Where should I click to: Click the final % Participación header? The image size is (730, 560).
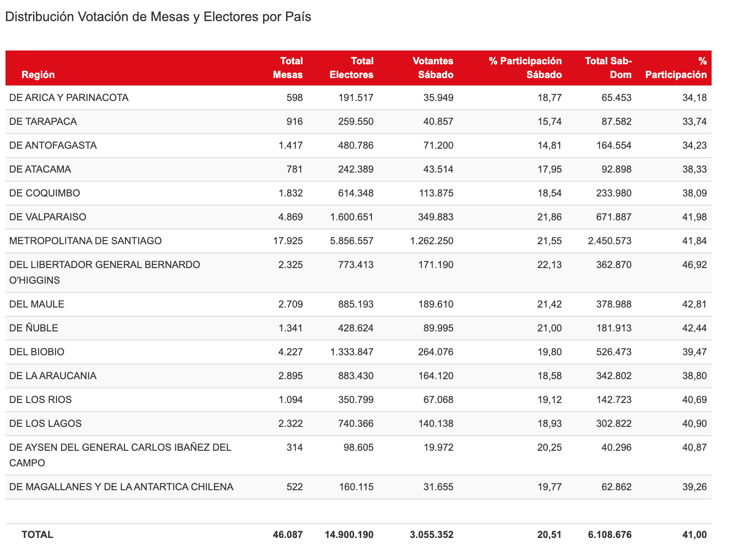point(676,68)
